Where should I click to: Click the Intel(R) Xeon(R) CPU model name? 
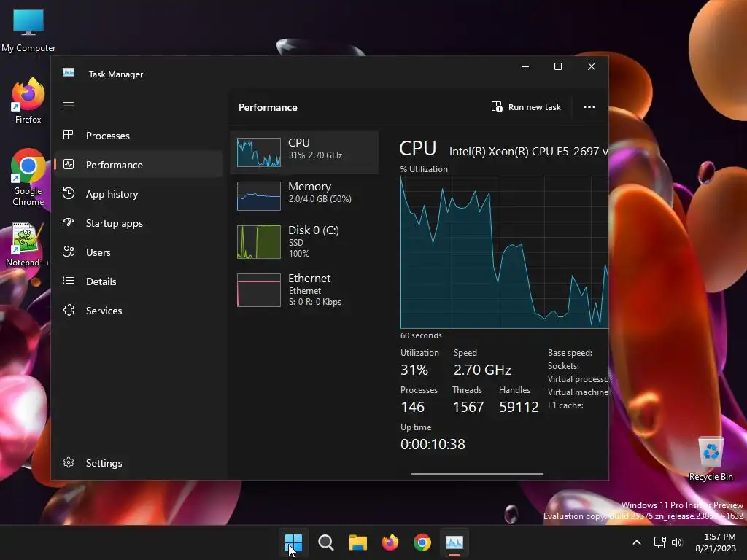point(528,152)
